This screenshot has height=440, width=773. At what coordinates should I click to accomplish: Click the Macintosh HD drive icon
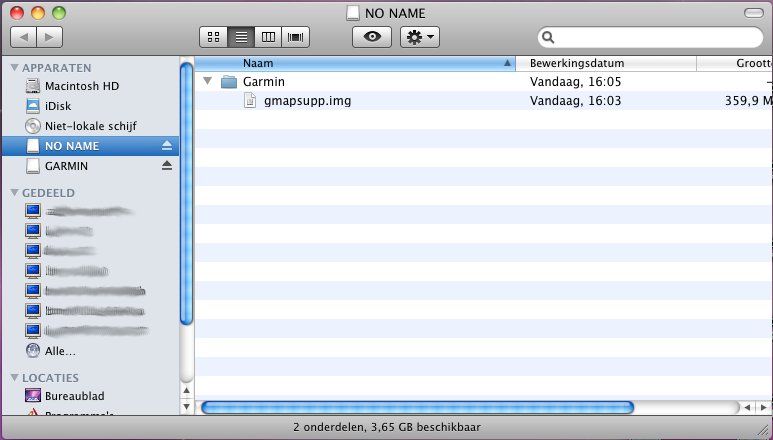(33, 86)
